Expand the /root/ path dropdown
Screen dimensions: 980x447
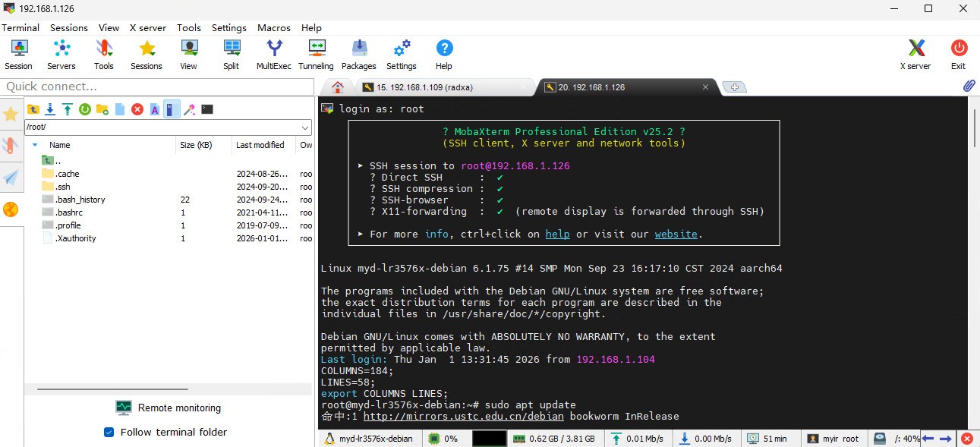coord(304,127)
